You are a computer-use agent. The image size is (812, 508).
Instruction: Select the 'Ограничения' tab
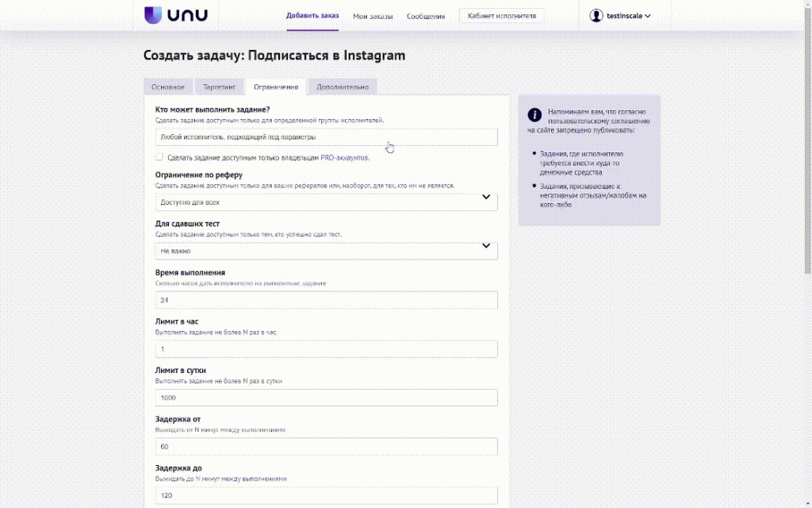pos(275,87)
